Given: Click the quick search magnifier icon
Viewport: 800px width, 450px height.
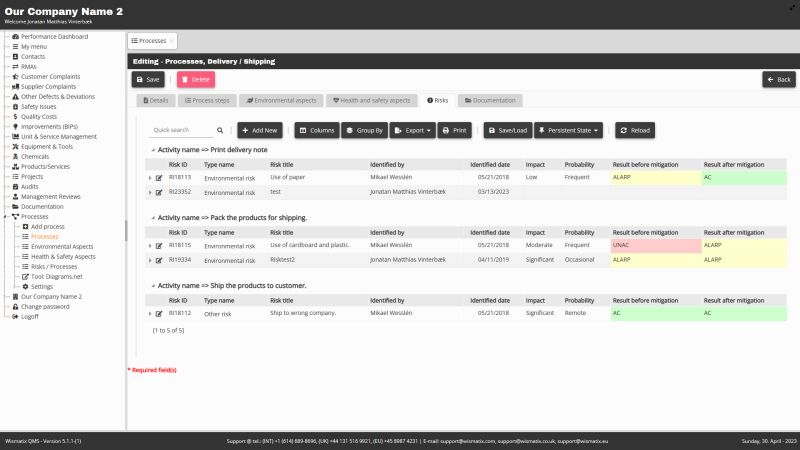Looking at the screenshot, I should click(220, 131).
